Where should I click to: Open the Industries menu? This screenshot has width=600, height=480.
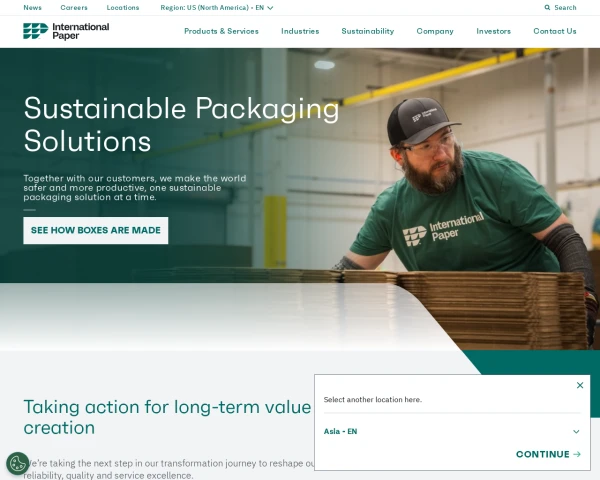click(x=300, y=31)
